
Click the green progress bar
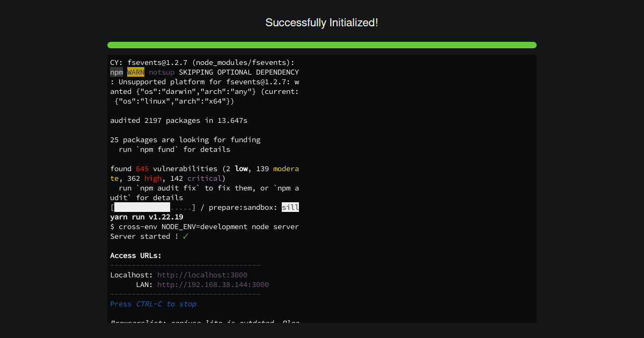[x=322, y=45]
